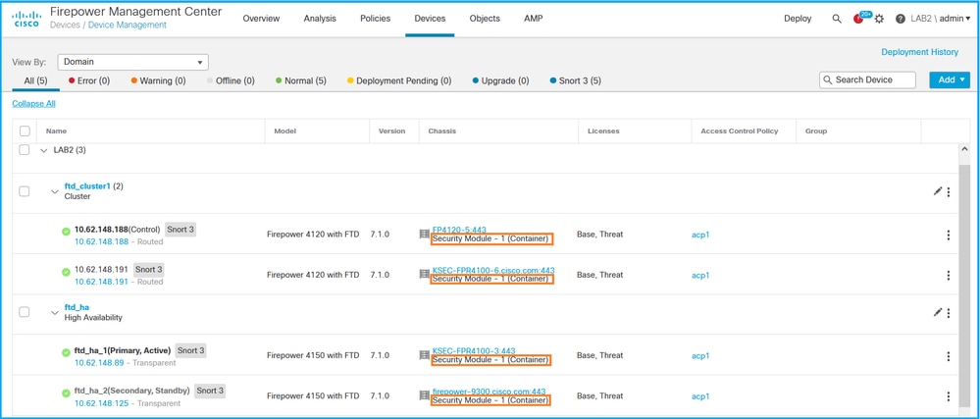Filter by Upgrade (0) tab
This screenshot has width=980, height=419.
[500, 80]
